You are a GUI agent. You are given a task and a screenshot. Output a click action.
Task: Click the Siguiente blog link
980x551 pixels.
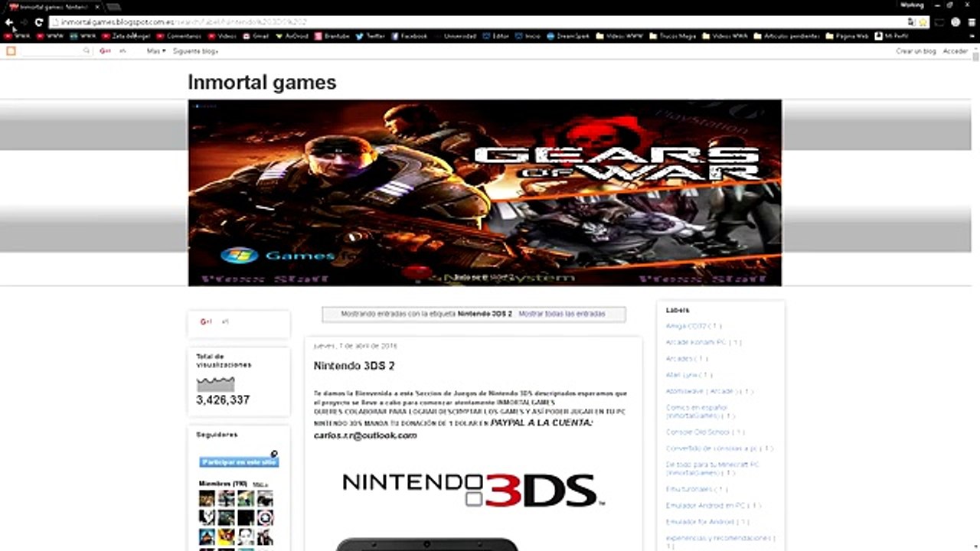(196, 51)
